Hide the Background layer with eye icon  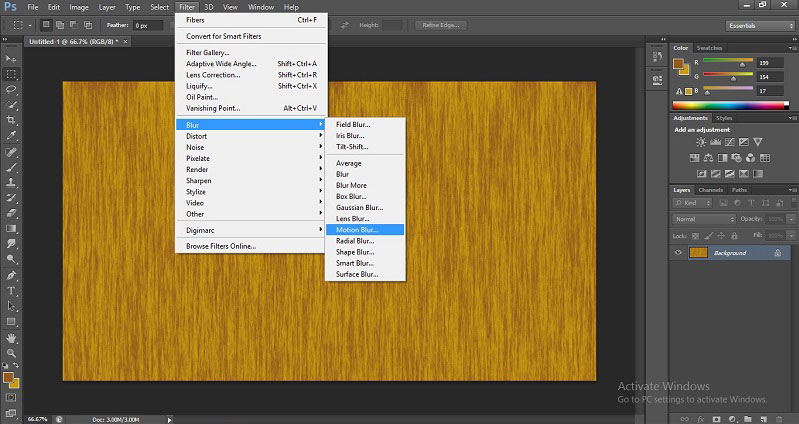tap(678, 253)
